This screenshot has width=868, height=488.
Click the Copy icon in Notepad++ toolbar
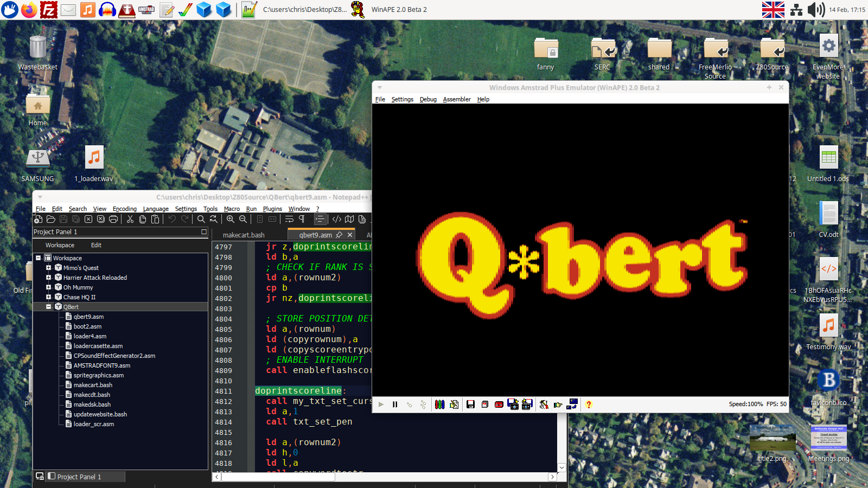(143, 219)
